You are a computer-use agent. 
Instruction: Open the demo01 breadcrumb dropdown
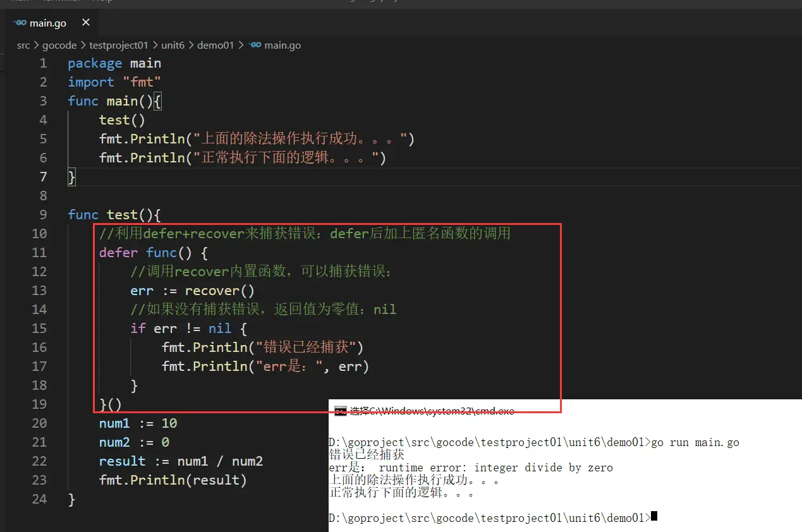pyautogui.click(x=216, y=45)
